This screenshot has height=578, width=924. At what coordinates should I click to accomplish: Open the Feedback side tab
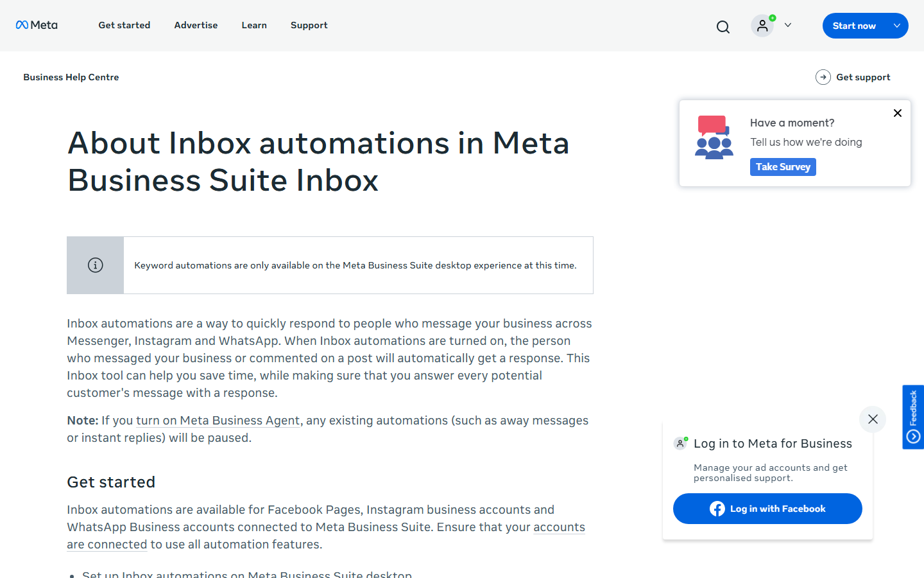point(913,417)
